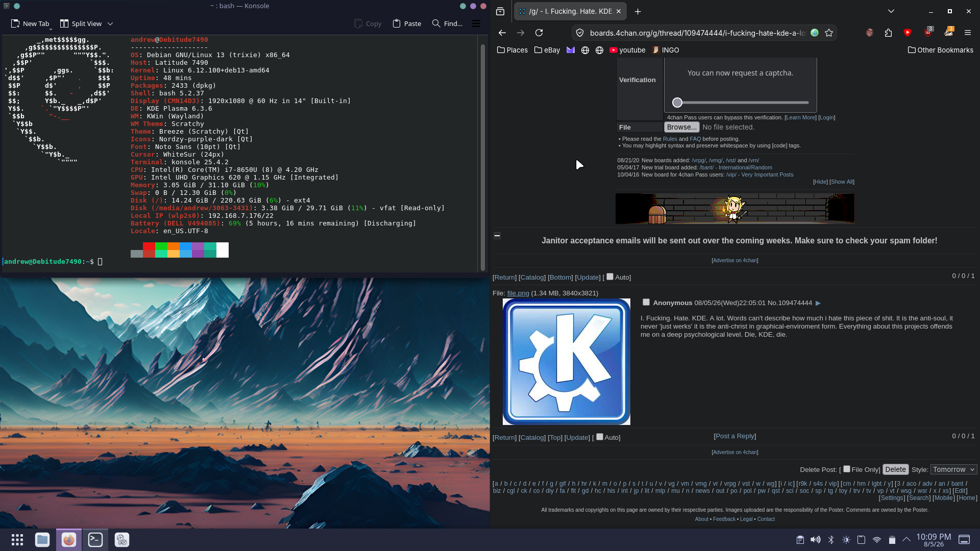Screen dimensions: 980x551
Task: Open browser extensions puzzle icon
Action: pos(888,33)
